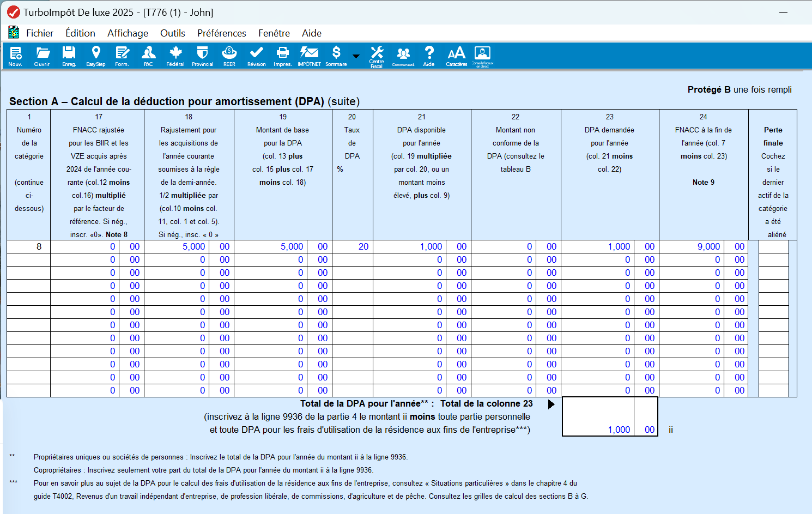The image size is (812, 514).
Task: Edit DPA rate field showing 20
Action: tap(353, 246)
